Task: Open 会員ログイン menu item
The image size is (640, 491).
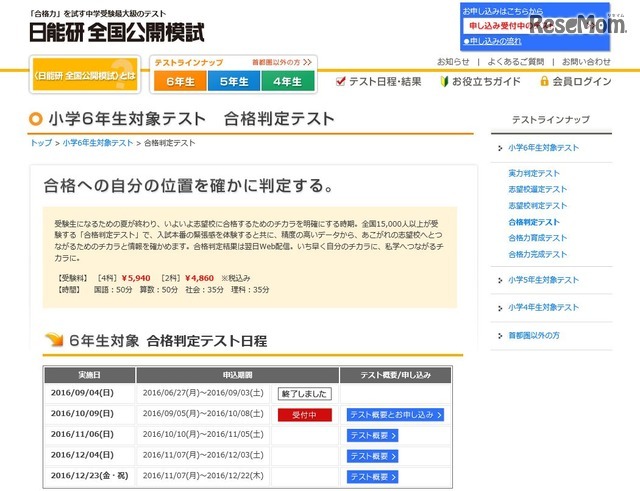Action: pyautogui.click(x=581, y=82)
